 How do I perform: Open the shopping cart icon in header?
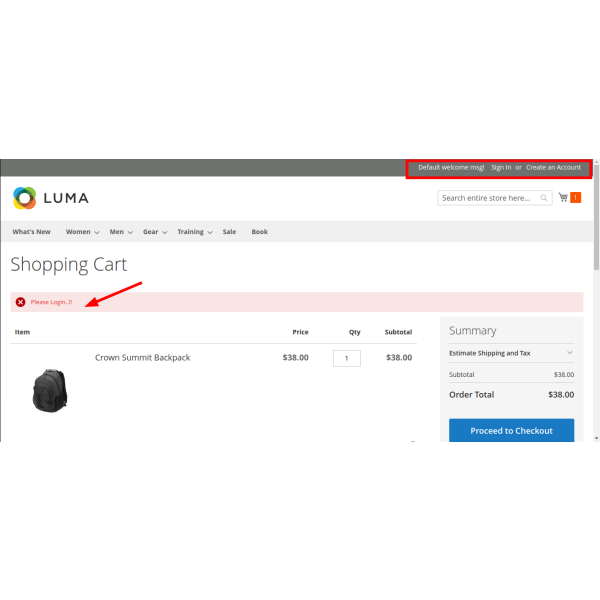[x=563, y=198]
